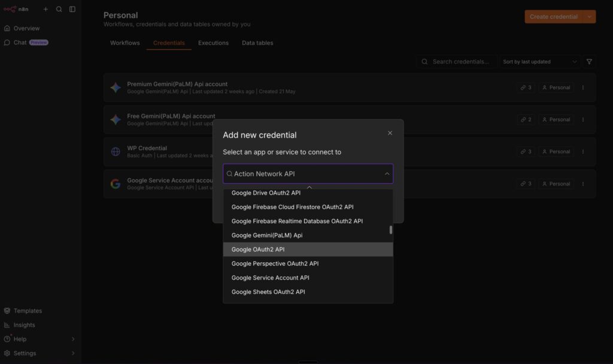
Task: Select Google Firebase Realtime Database OAuth2 API
Action: click(x=308, y=222)
